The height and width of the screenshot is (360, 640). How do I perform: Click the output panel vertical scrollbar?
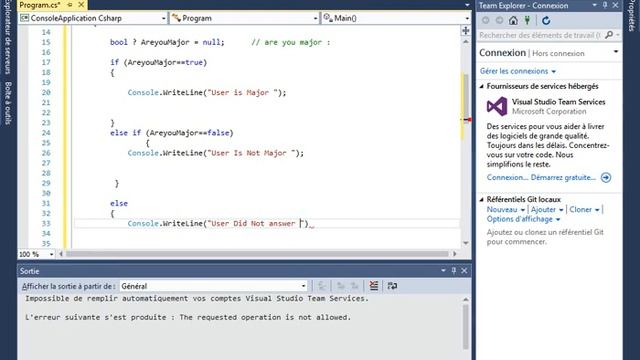(465, 327)
